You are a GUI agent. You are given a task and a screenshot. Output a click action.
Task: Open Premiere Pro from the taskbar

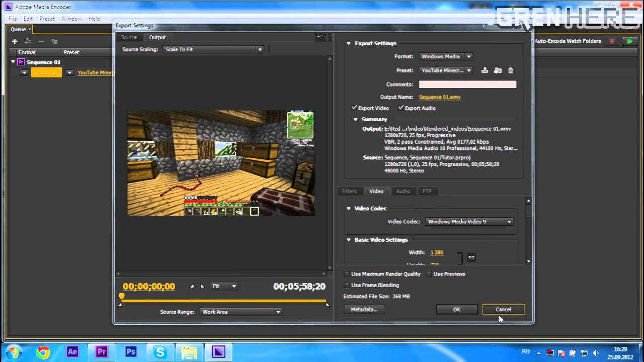[x=102, y=352]
